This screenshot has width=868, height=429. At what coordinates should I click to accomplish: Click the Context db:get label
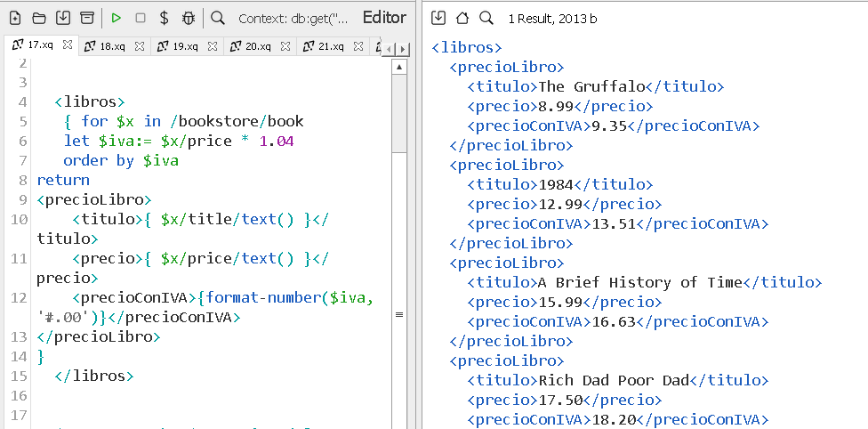[293, 19]
